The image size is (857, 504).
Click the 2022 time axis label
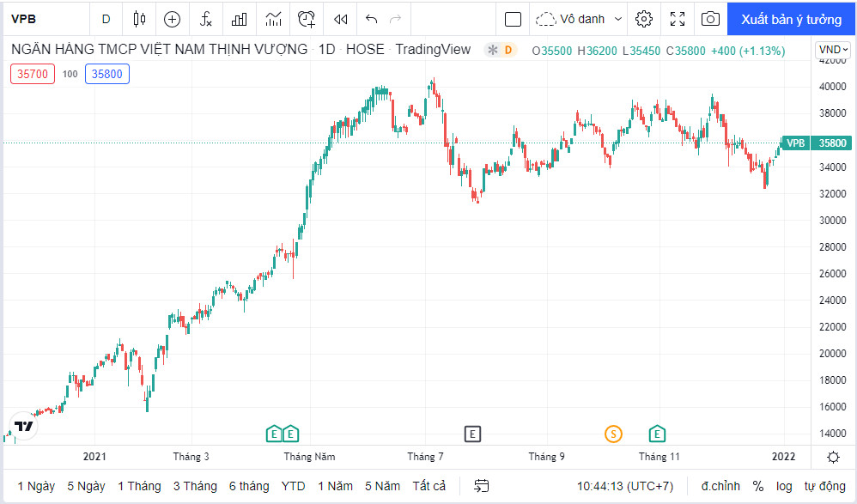pos(783,457)
